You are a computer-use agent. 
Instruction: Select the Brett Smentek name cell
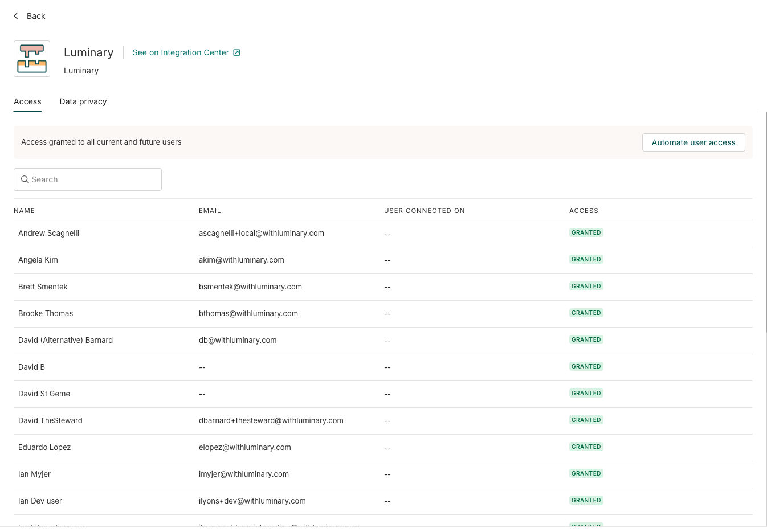(43, 287)
